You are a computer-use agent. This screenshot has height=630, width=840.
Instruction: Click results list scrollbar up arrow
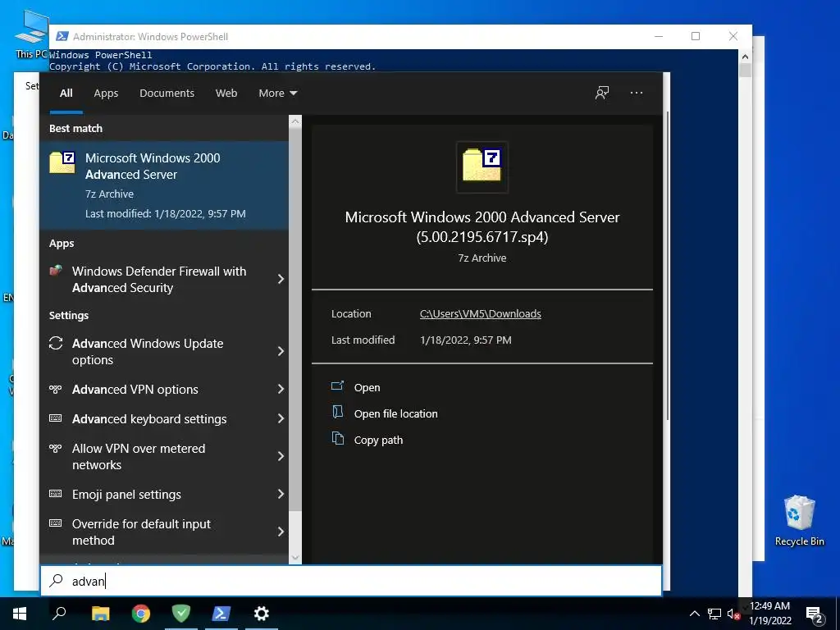[295, 121]
